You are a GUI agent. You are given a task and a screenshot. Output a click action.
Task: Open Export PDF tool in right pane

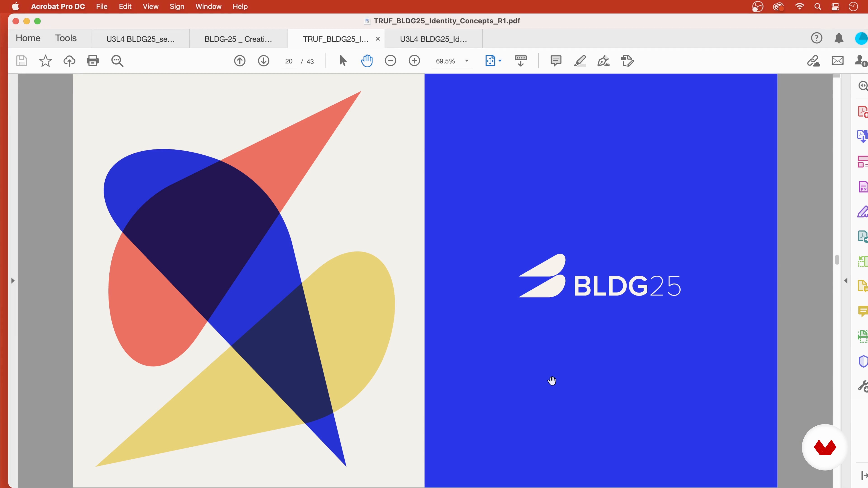(x=863, y=136)
